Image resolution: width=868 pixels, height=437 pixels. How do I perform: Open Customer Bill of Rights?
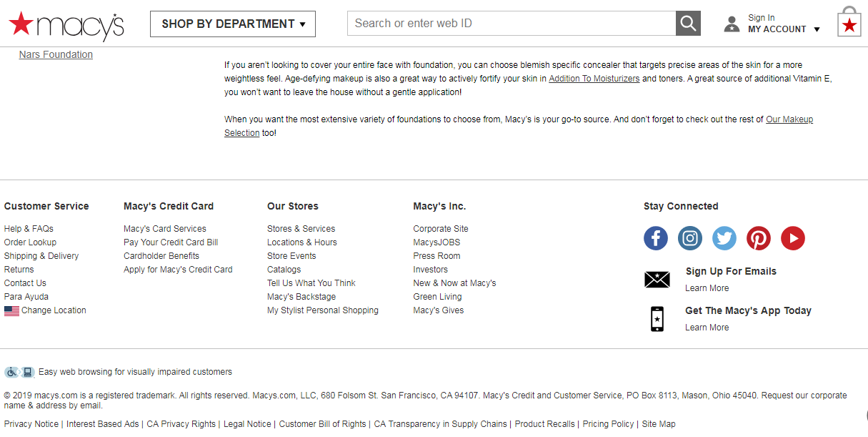[323, 424]
